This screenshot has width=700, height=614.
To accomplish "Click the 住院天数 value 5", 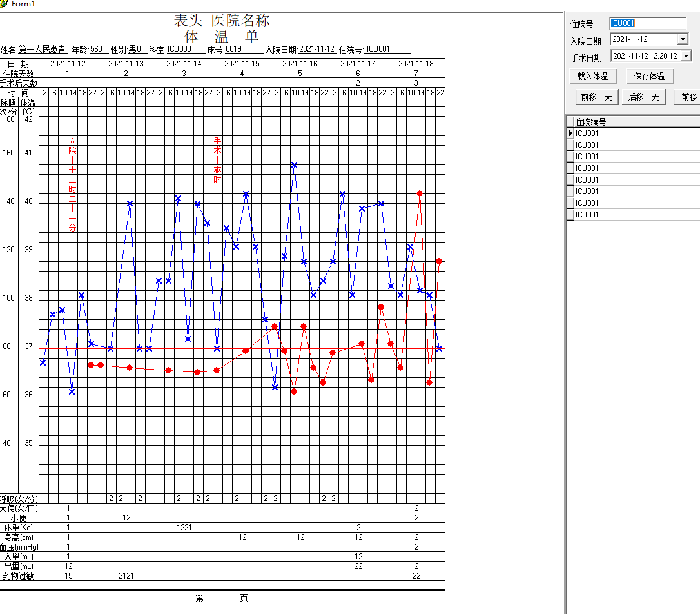I will pos(300,74).
